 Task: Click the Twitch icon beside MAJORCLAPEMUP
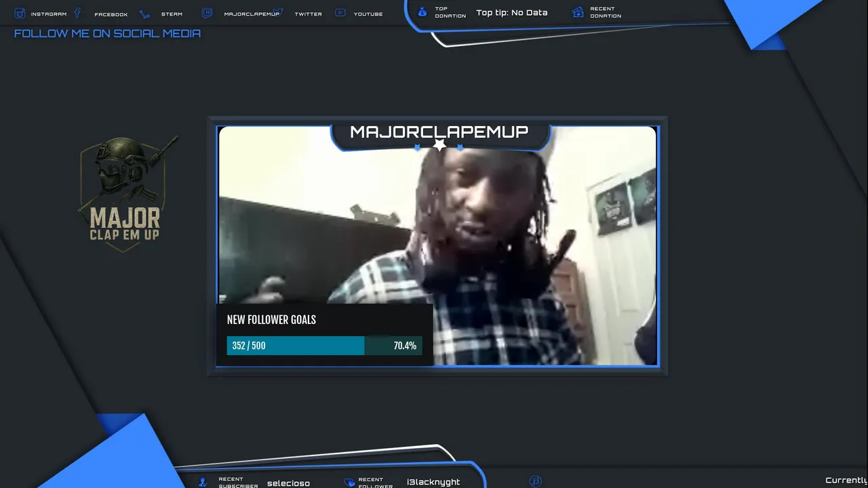pos(207,14)
